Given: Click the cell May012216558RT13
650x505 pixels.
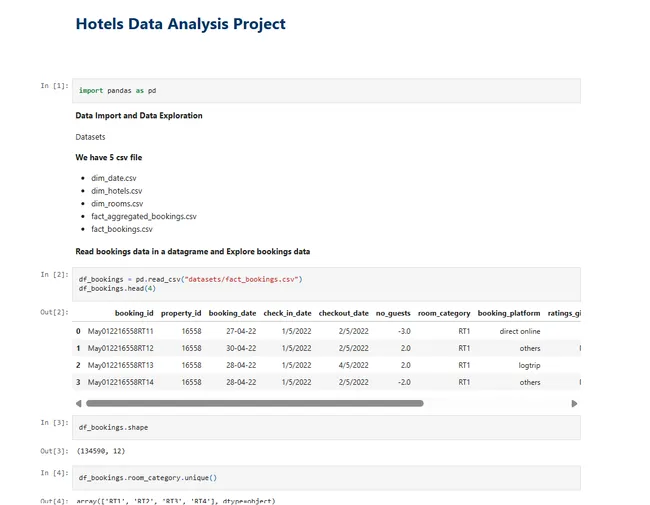Looking at the screenshot, I should coord(120,365).
